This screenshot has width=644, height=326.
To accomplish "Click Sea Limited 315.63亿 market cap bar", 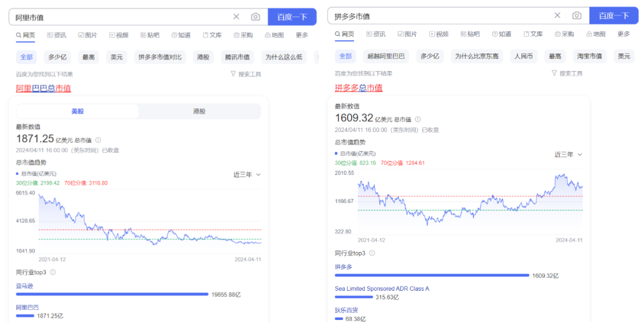I will click(354, 297).
